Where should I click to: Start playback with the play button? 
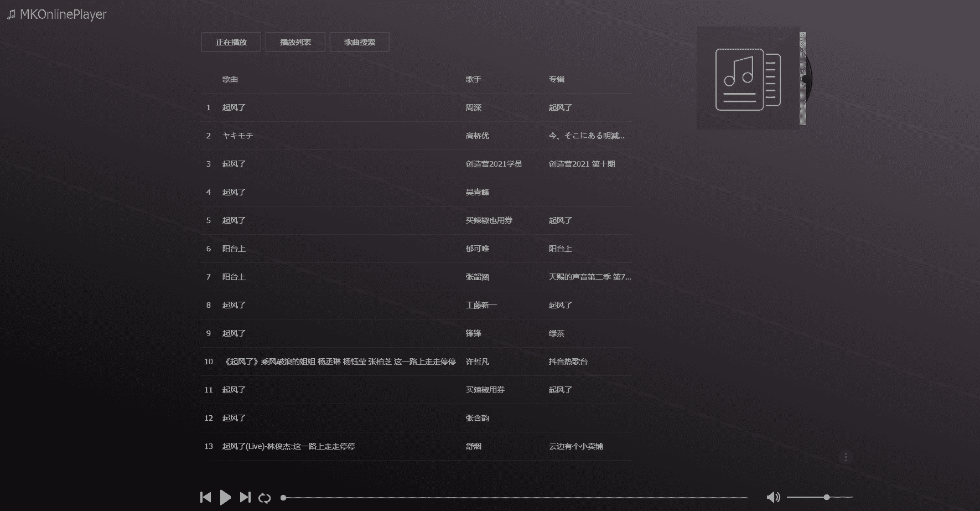(x=225, y=497)
